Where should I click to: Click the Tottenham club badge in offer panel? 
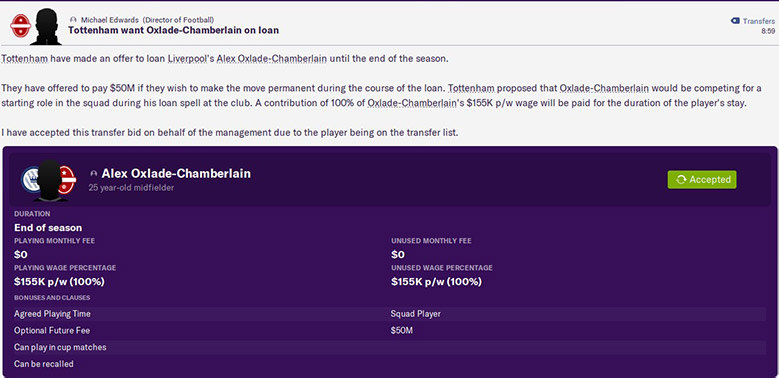click(30, 179)
